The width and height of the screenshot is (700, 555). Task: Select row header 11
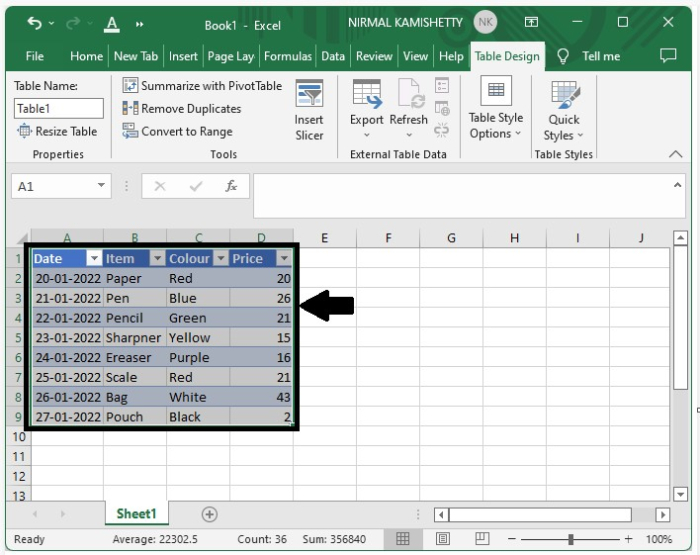tap(18, 456)
